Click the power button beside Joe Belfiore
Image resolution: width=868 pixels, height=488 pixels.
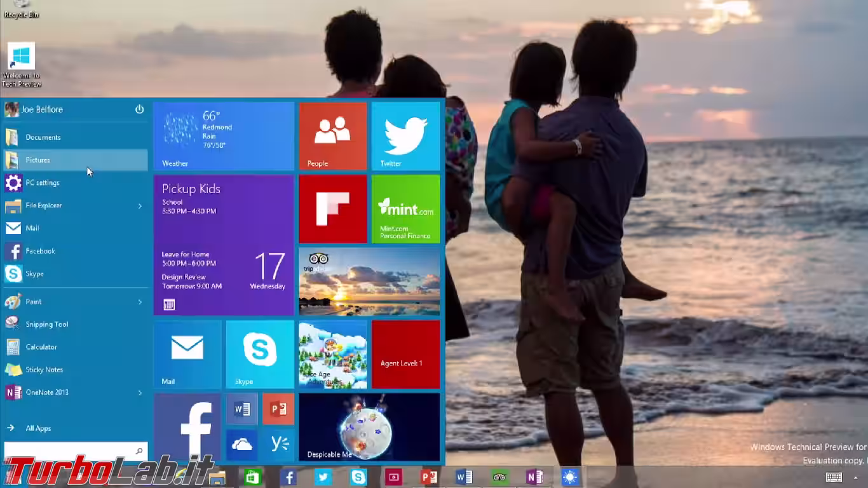[139, 109]
